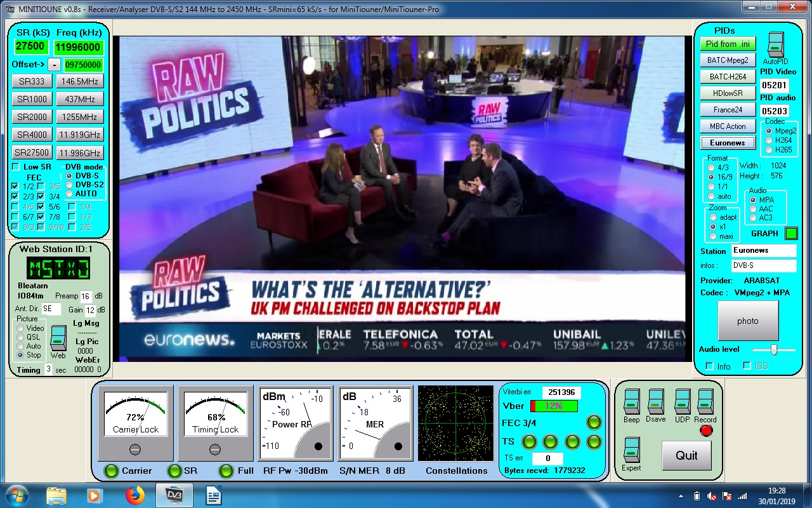Click the red Record indicator light
This screenshot has width=812, height=508.
(x=705, y=431)
